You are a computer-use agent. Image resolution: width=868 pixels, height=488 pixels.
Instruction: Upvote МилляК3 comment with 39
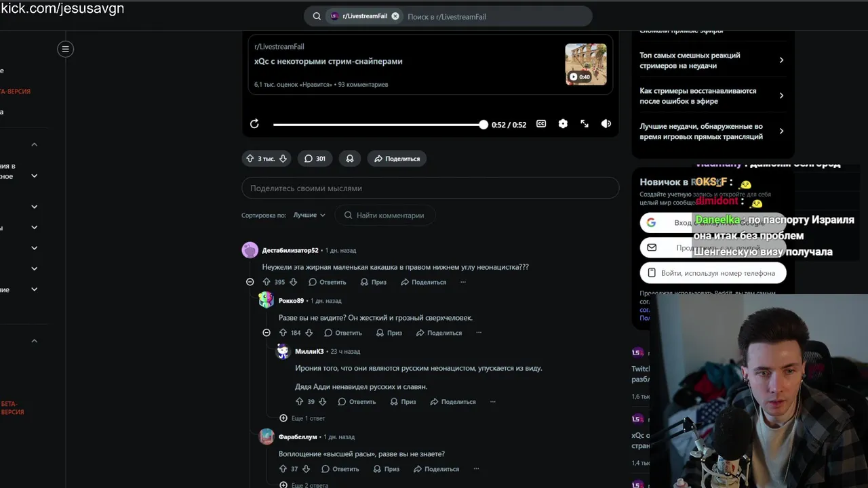[299, 402]
